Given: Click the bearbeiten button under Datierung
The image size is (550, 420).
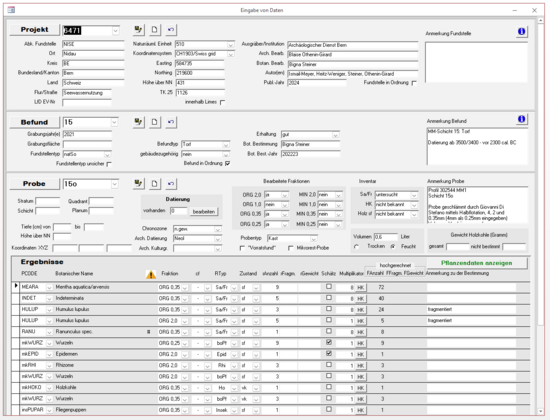Looking at the screenshot, I should click(204, 212).
